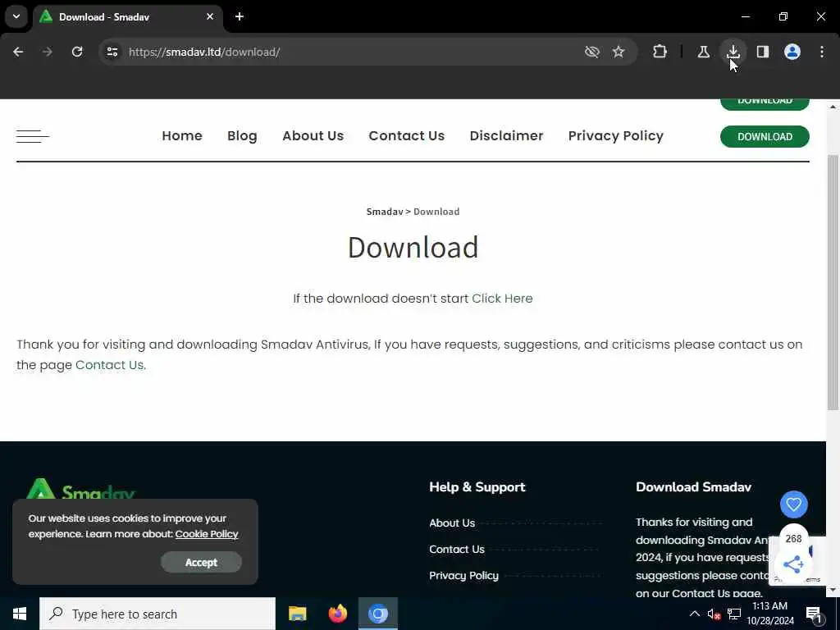Open Chrome three-dot menu
Viewport: 840px width, 630px height.
pyautogui.click(x=822, y=52)
